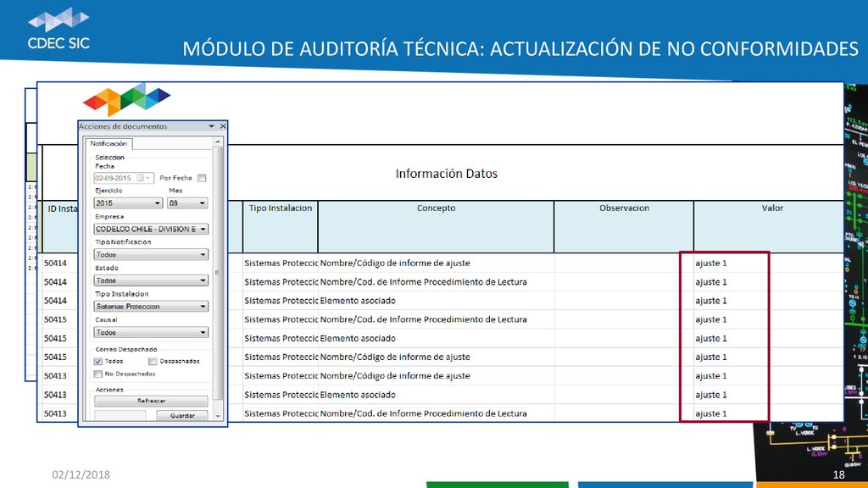
Task: Click the Concepto column header
Action: pos(436,227)
